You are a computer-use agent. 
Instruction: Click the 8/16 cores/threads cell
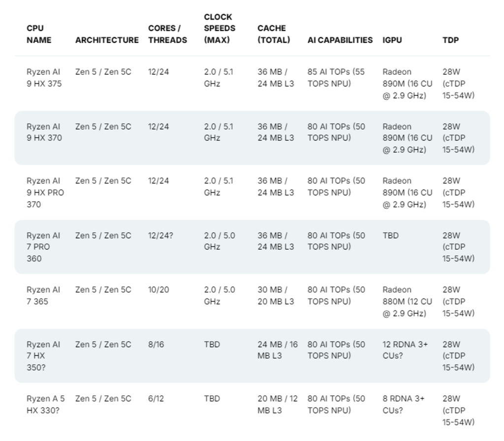(x=156, y=344)
